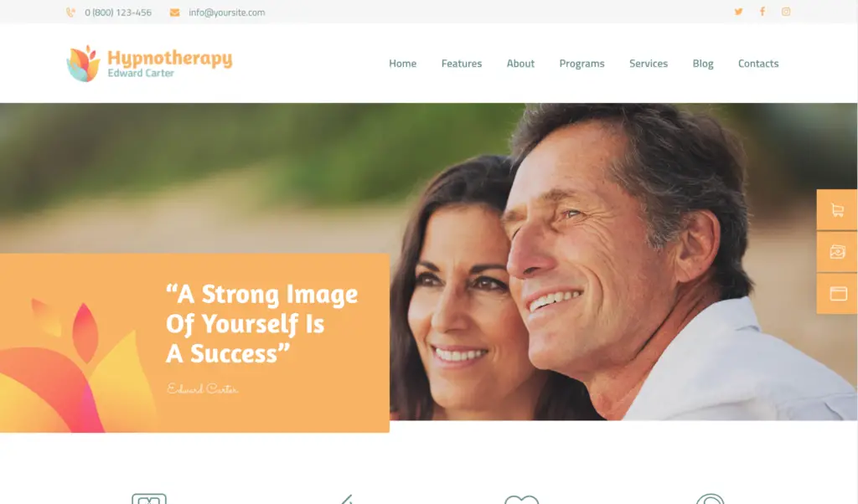The width and height of the screenshot is (858, 504).
Task: Click the info@yoursite.com email link
Action: pos(226,13)
